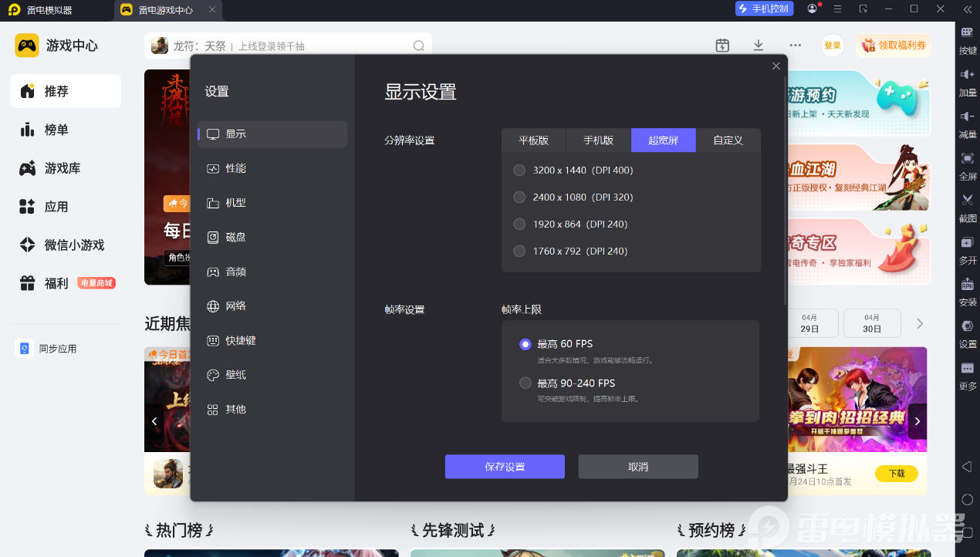Open the three-dots more menu in top bar

point(795,46)
